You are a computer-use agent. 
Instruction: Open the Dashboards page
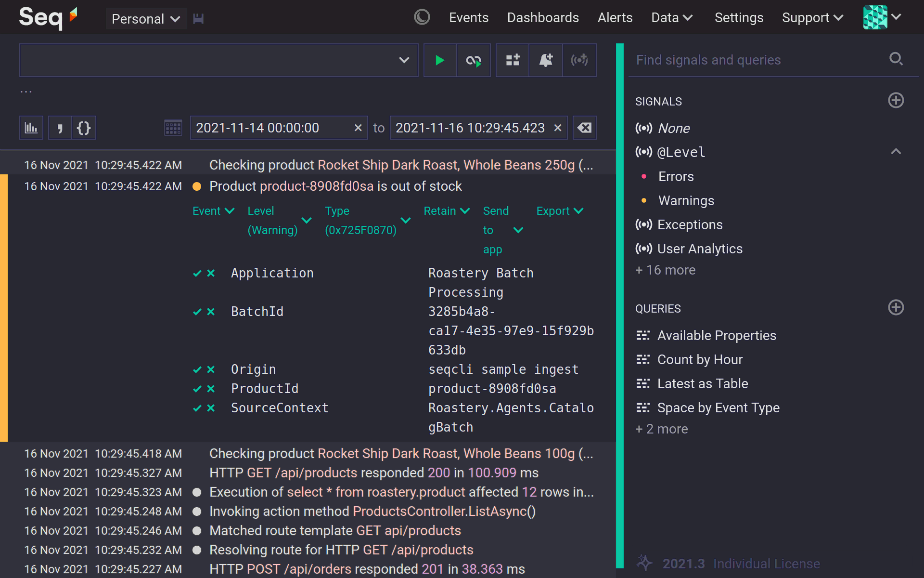click(543, 18)
